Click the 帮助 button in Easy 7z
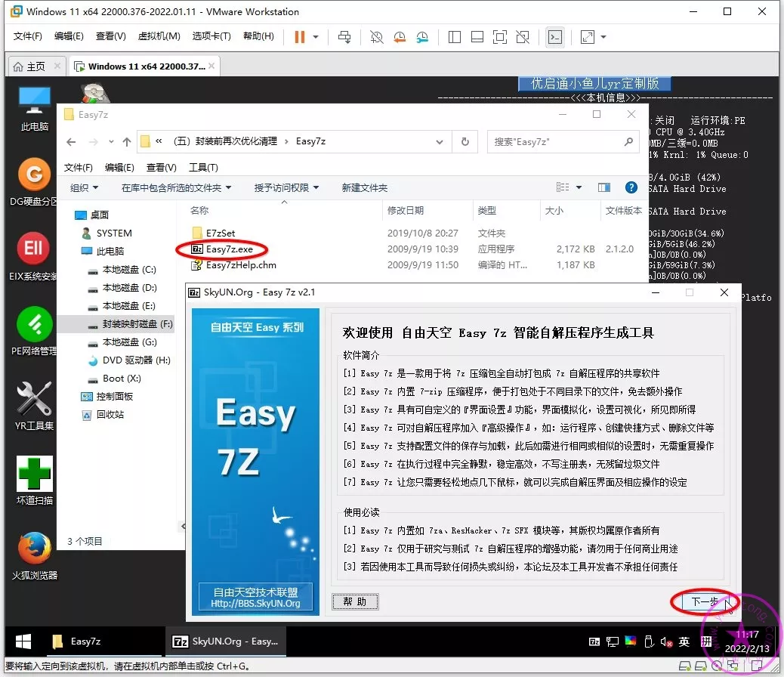This screenshot has height=677, width=784. tap(355, 601)
